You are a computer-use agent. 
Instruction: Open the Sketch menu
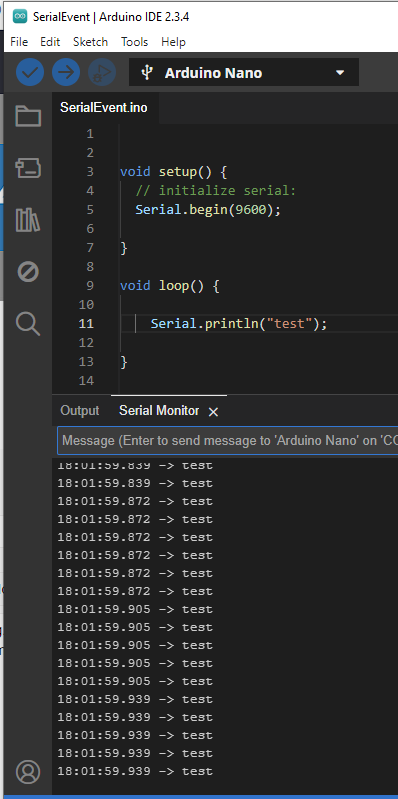pyautogui.click(x=90, y=42)
